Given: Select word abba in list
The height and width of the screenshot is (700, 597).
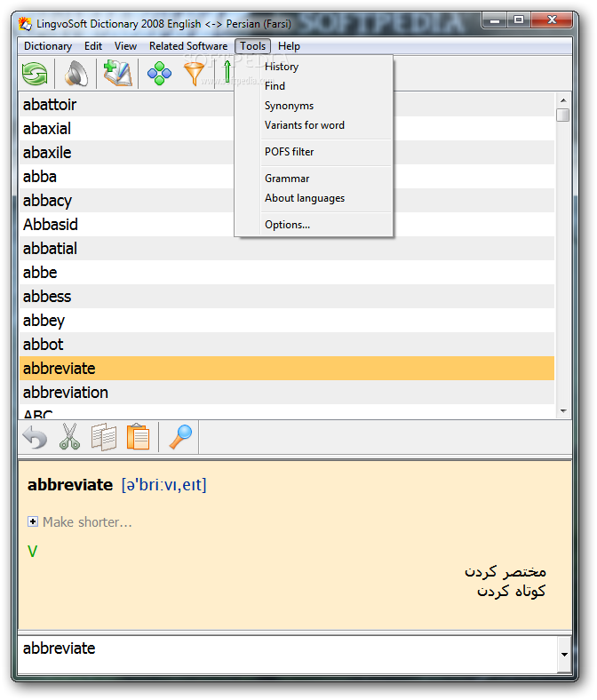Looking at the screenshot, I should [287, 177].
